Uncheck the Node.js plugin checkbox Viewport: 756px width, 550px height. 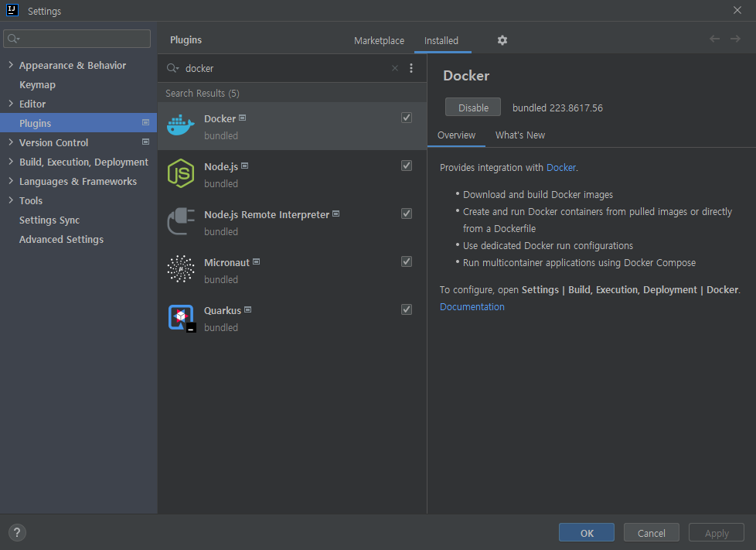click(x=407, y=166)
